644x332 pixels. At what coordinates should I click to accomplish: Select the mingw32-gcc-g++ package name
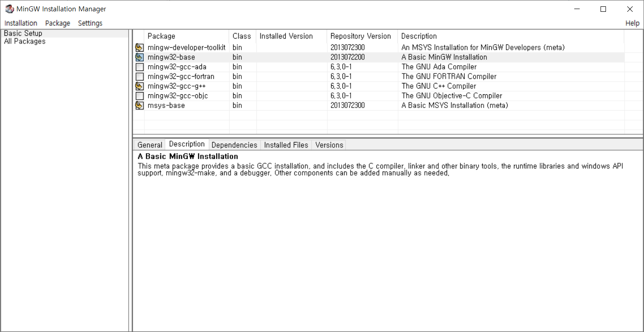[x=177, y=86]
